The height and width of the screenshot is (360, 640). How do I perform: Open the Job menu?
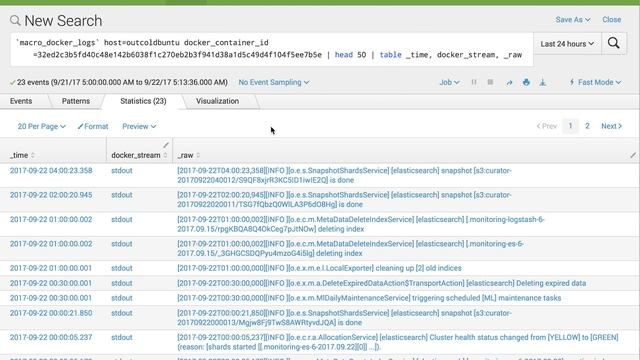pos(449,82)
